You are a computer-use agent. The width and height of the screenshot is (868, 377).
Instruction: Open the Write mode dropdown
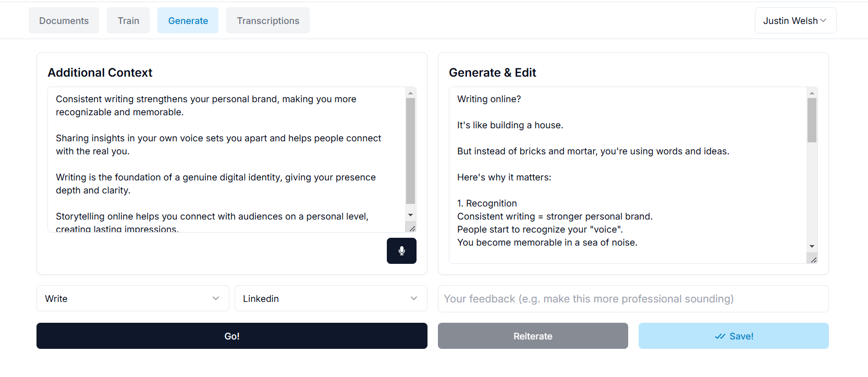[x=132, y=298]
